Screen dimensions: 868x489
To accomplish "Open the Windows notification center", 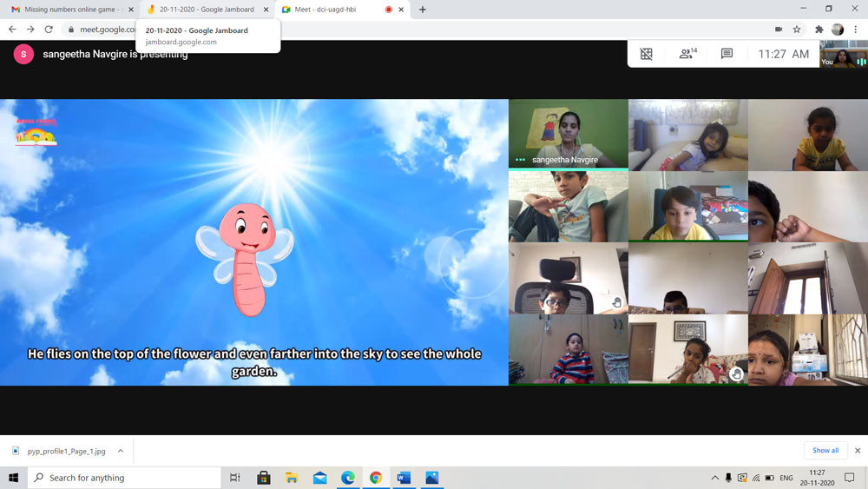I will (850, 478).
